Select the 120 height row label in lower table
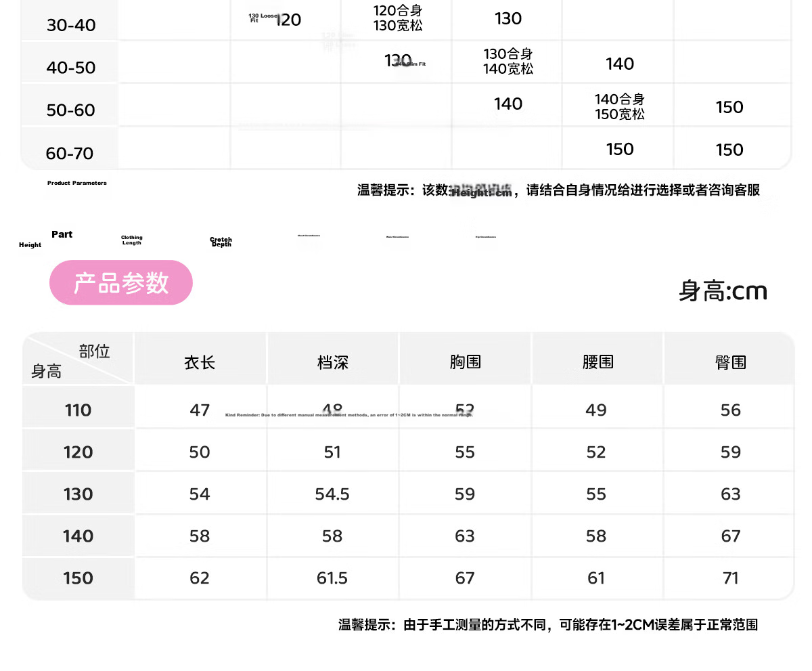This screenshot has height=671, width=812. tap(78, 452)
